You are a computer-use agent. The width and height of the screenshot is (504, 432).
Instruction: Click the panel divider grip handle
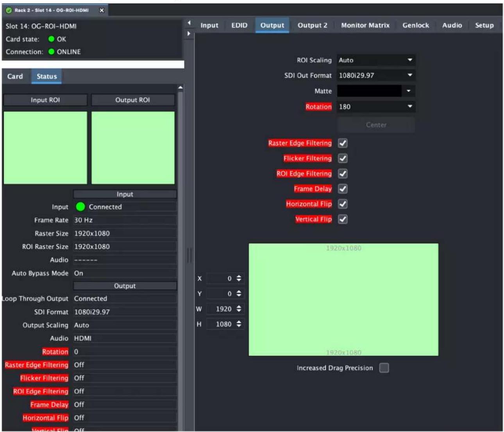pyautogui.click(x=189, y=255)
